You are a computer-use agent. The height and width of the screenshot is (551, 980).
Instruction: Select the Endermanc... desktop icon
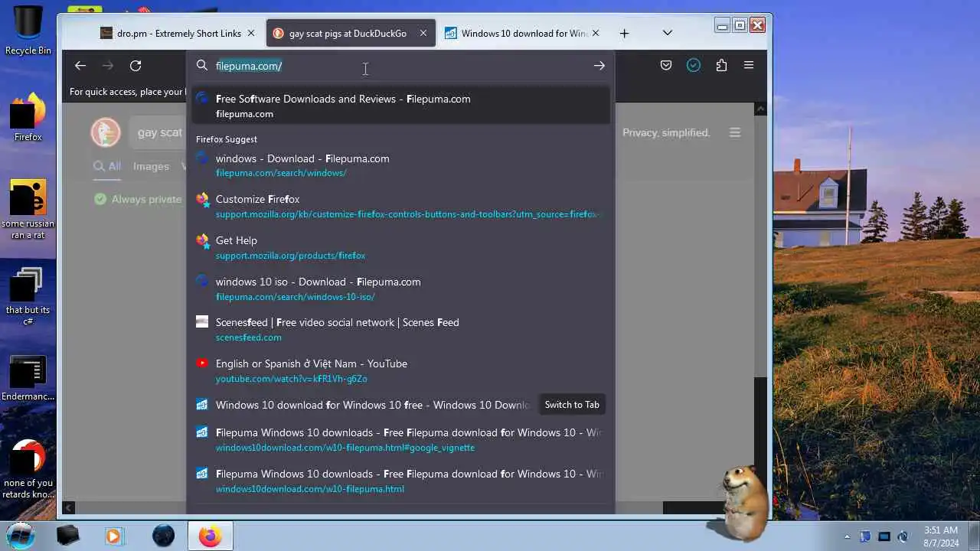[28, 379]
